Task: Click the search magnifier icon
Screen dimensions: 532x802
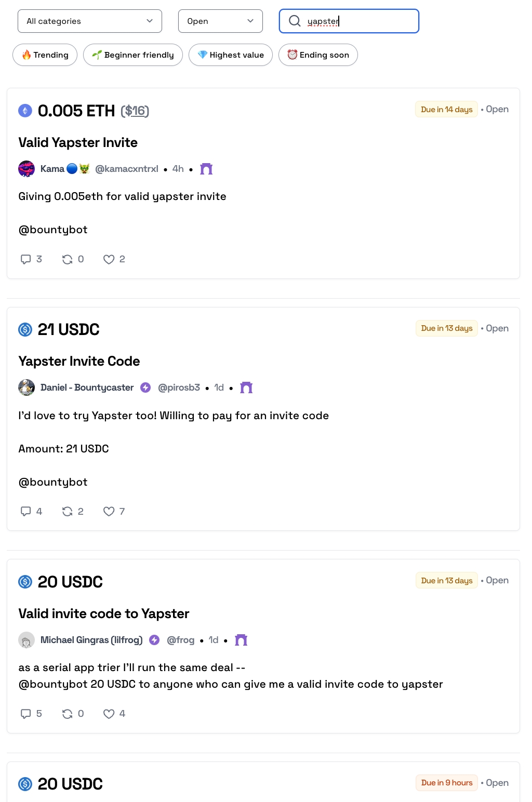Action: point(295,21)
